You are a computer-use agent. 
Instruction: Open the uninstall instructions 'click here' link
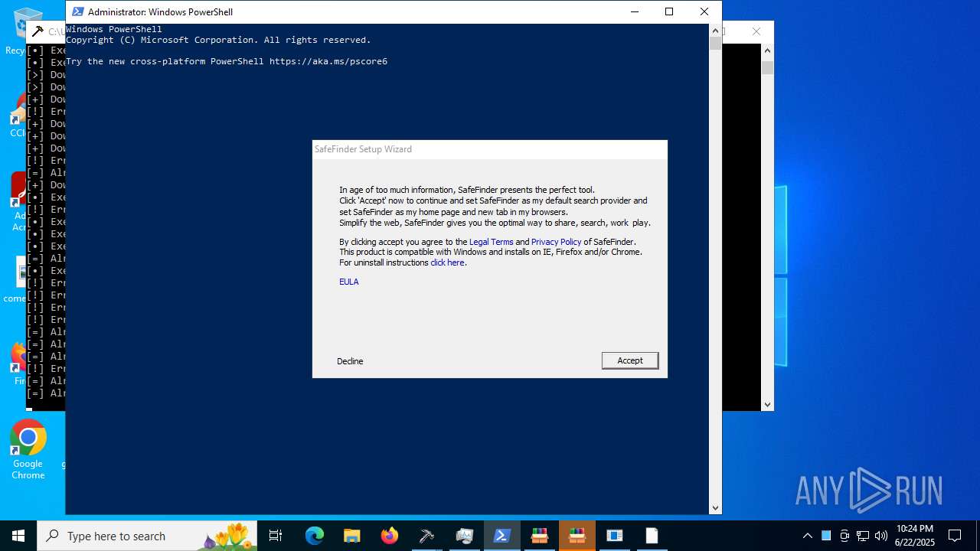click(447, 262)
